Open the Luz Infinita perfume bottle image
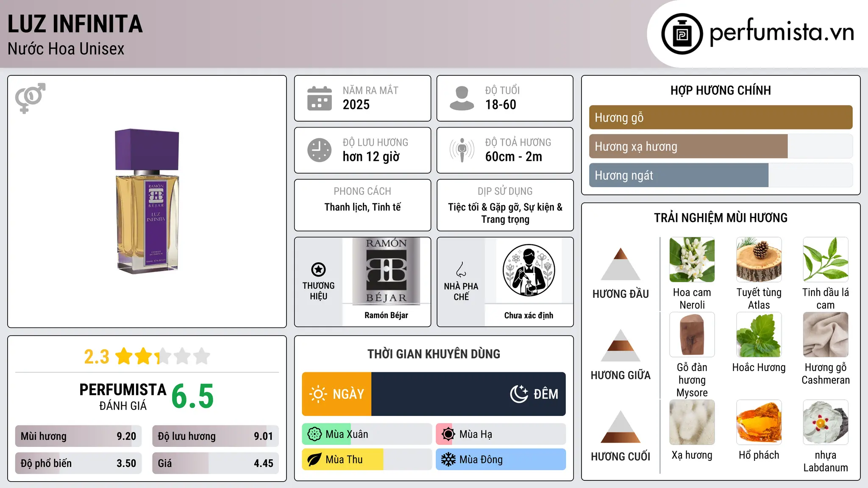This screenshot has height=488, width=868. pyautogui.click(x=147, y=201)
